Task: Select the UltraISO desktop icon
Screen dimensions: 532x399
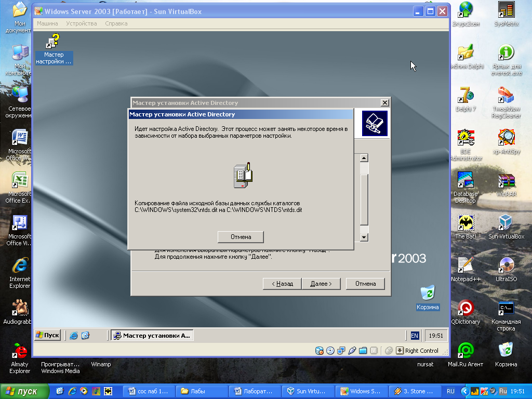Action: coord(506,270)
